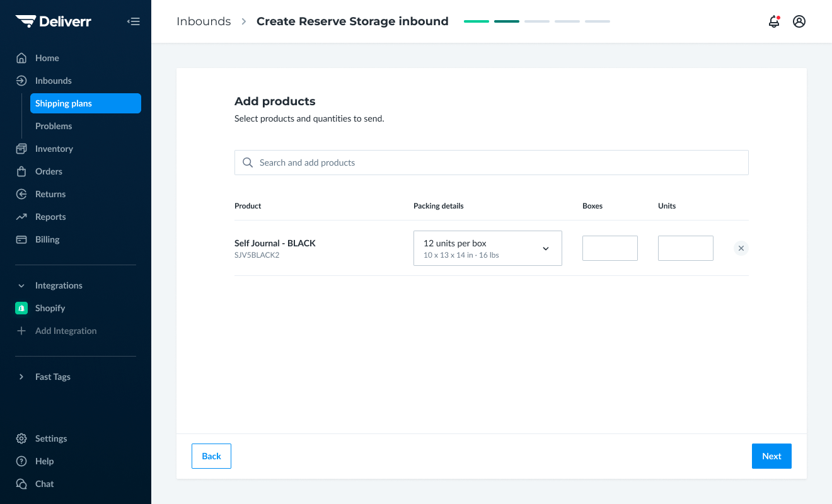Click the Back button
The image size is (832, 504).
click(211, 455)
